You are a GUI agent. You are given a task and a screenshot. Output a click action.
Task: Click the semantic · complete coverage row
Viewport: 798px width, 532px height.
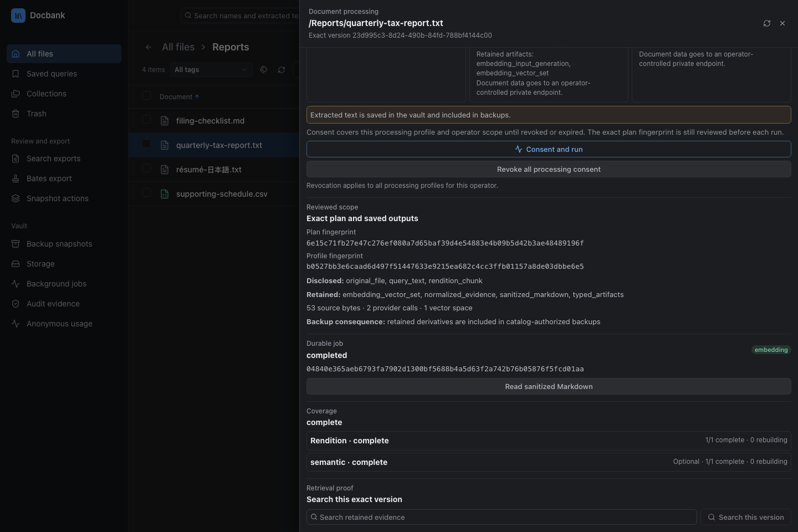click(549, 462)
